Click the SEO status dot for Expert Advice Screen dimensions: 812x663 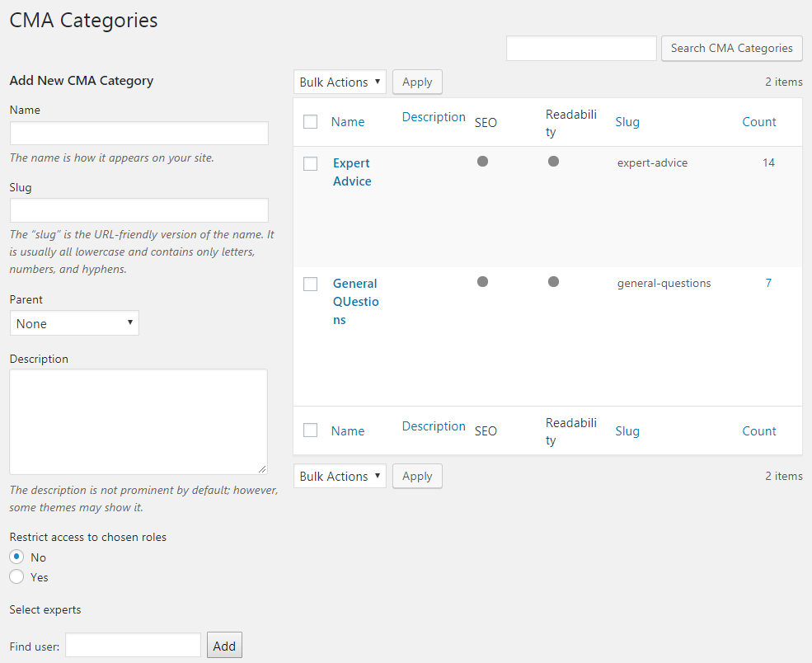tap(482, 162)
